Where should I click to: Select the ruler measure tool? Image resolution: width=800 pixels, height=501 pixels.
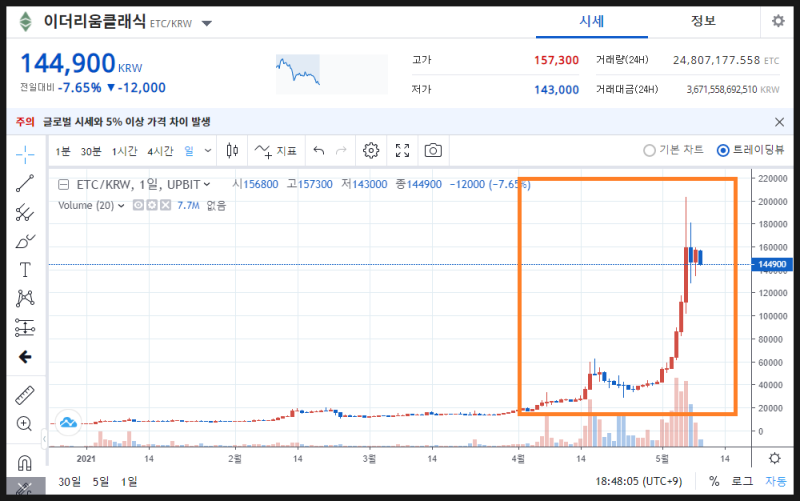24,395
